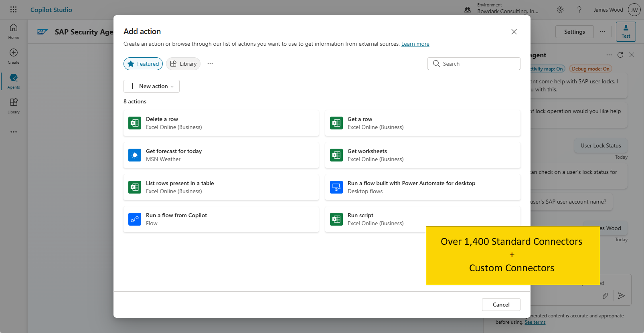644x333 pixels.
Task: Click the MSN Weather sun icon
Action: (135, 155)
